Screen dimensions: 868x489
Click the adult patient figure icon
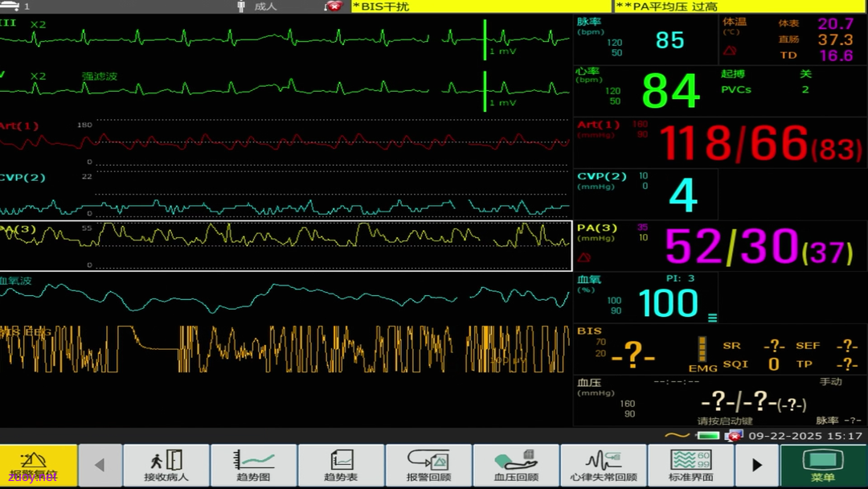point(241,6)
